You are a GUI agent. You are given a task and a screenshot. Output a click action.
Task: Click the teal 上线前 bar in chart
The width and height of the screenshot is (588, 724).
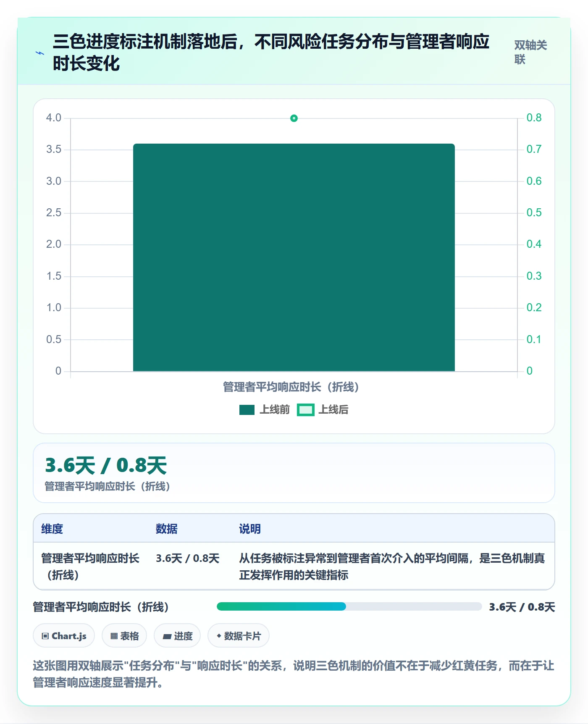(x=294, y=257)
